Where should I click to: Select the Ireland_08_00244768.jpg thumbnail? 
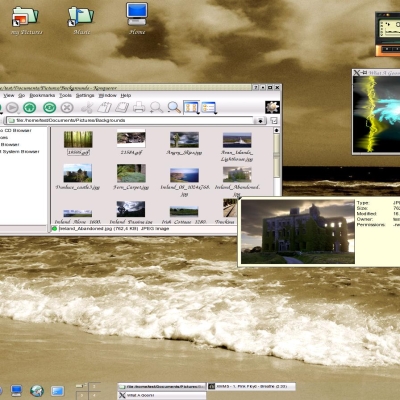[x=184, y=175]
